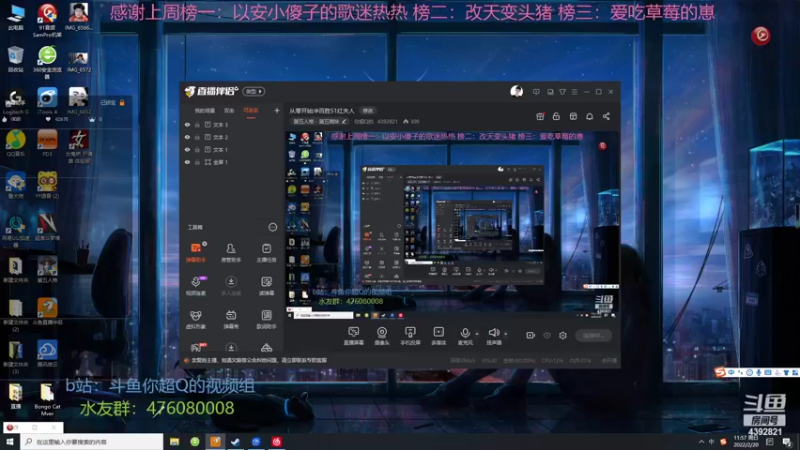Expand microphone options arrow
The width and height of the screenshot is (800, 450).
pos(478,334)
